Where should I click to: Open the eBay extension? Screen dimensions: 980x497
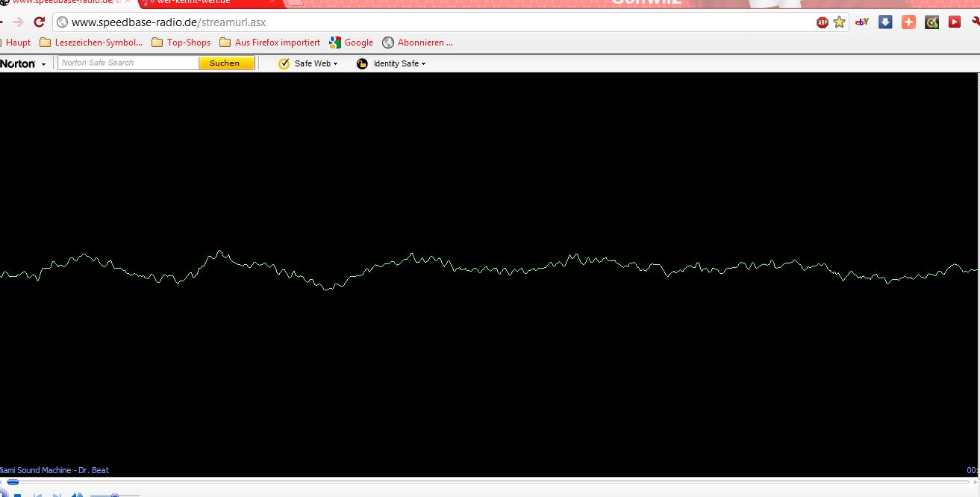(x=862, y=22)
